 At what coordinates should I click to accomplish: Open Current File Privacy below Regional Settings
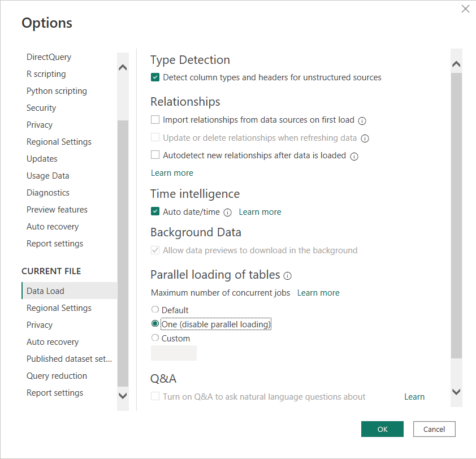tap(40, 325)
